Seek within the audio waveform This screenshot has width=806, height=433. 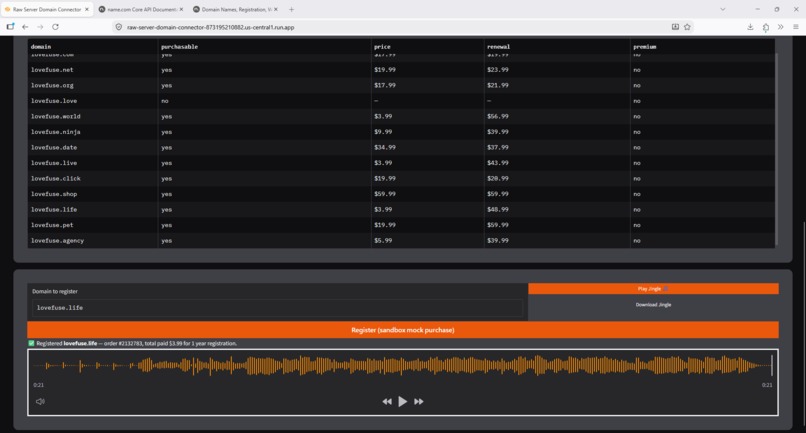pyautogui.click(x=402, y=365)
